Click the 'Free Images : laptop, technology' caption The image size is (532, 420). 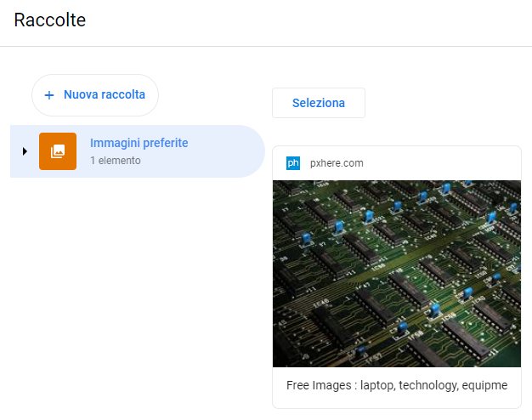pyautogui.click(x=397, y=385)
